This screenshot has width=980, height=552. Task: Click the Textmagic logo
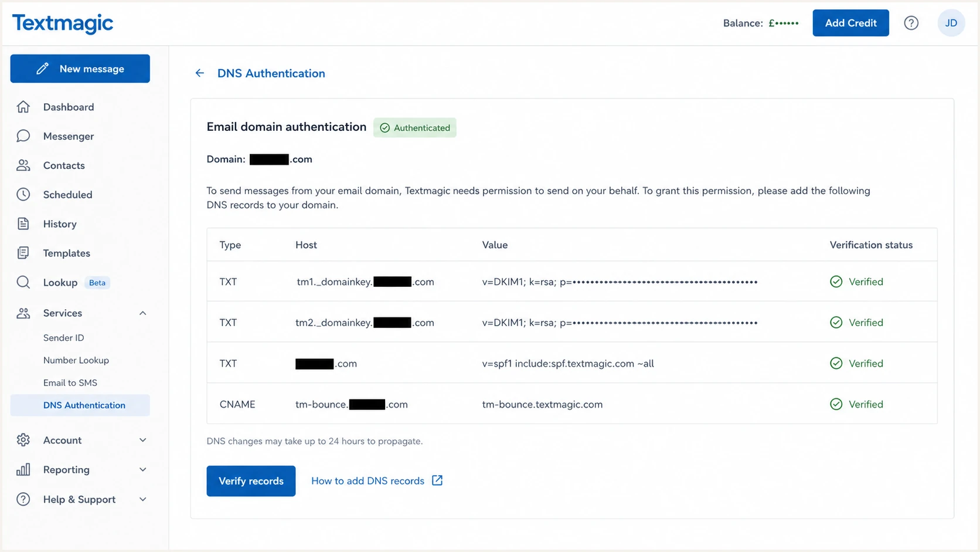63,23
